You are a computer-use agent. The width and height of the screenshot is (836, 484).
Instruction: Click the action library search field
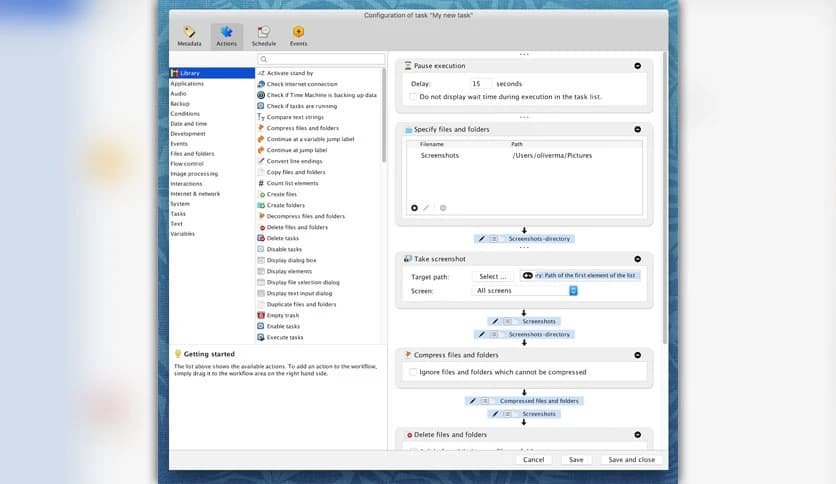point(320,60)
